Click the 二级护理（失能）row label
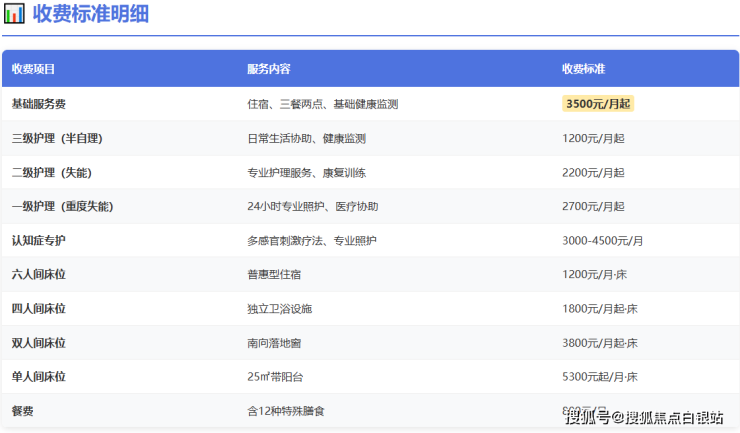This screenshot has height=433, width=740. 51,172
